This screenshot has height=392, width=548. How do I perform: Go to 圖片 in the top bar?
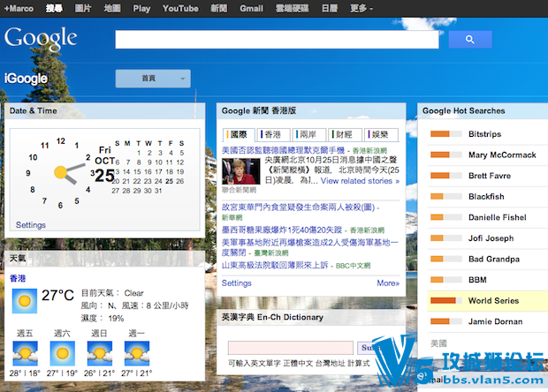[x=83, y=8]
